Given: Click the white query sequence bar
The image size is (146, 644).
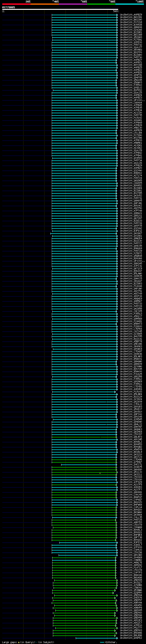Looking at the screenshot, I should tap(60, 10).
